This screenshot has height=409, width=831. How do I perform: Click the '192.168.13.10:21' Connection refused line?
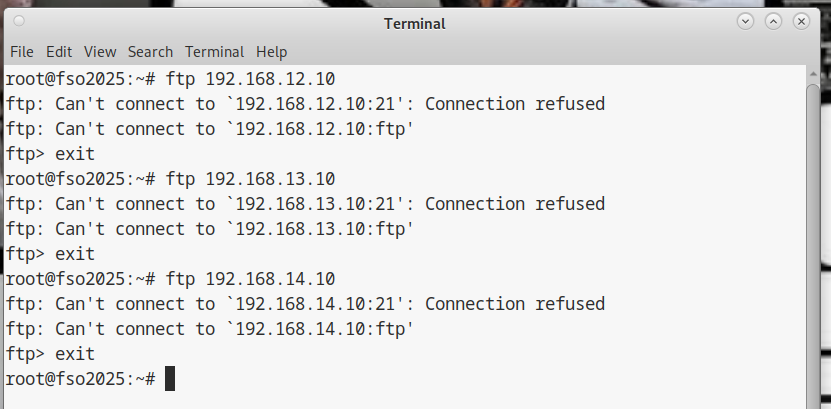coord(305,204)
